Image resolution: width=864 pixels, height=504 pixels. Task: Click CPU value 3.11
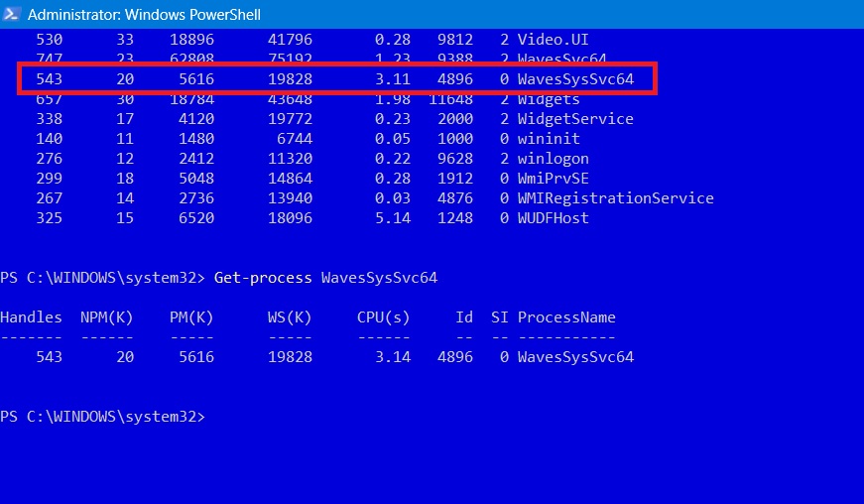[393, 79]
